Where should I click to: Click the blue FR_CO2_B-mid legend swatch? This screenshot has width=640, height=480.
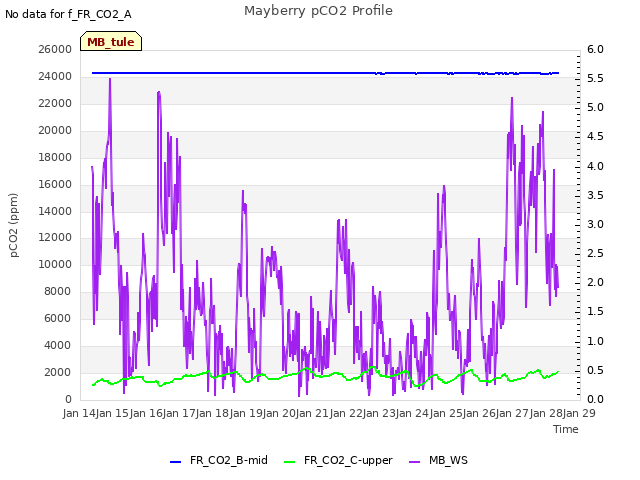pyautogui.click(x=176, y=462)
